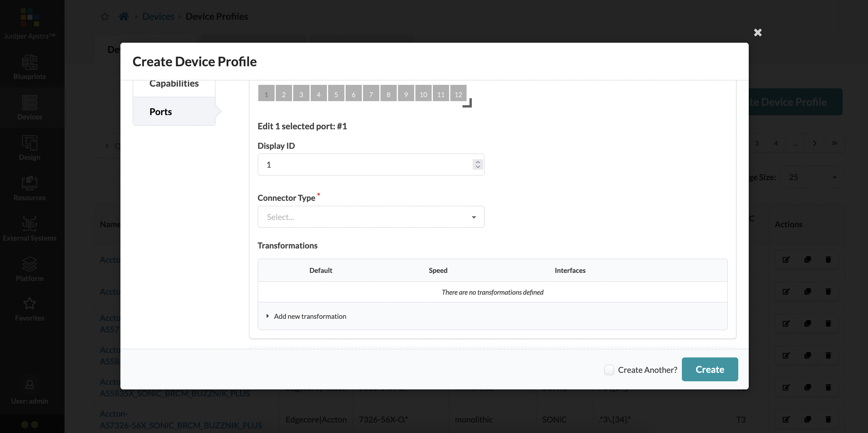Click the Devices breadcrumb link
Screen dimensions: 868x433
click(158, 17)
